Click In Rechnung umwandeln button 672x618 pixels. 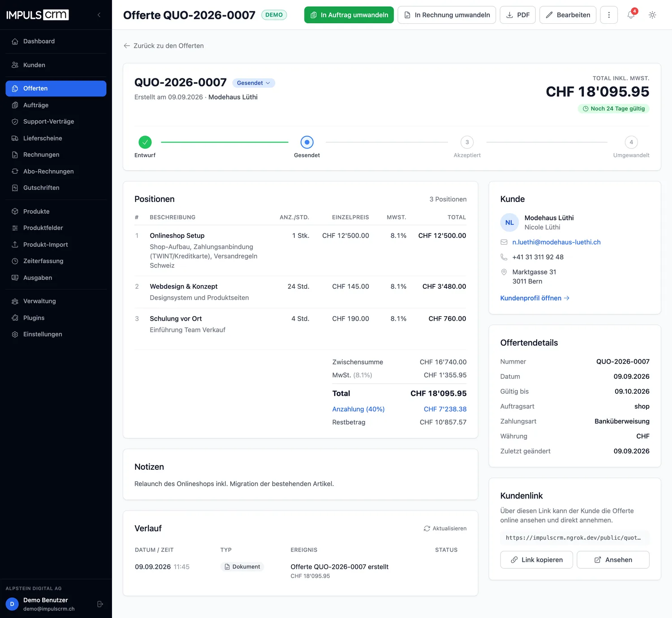tap(447, 15)
